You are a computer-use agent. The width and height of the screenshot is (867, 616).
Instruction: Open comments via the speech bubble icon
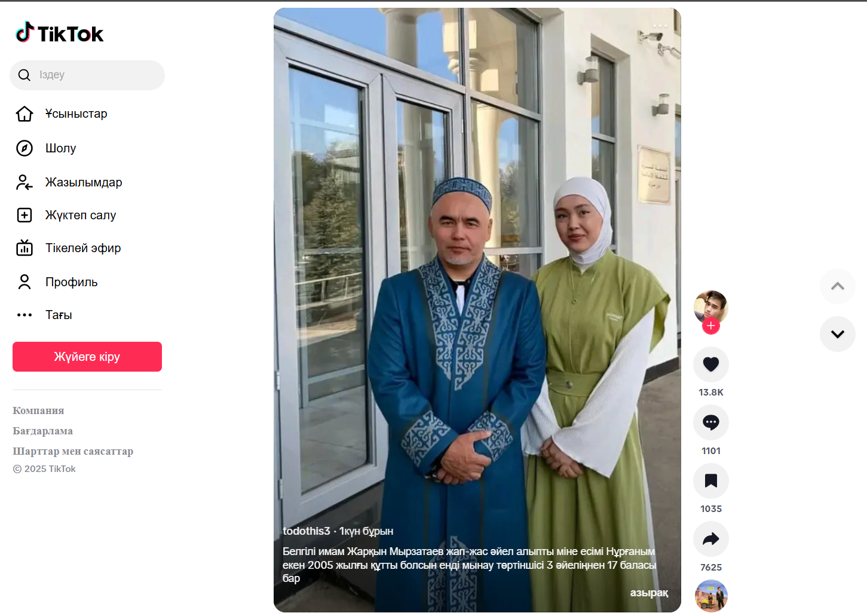[710, 422]
